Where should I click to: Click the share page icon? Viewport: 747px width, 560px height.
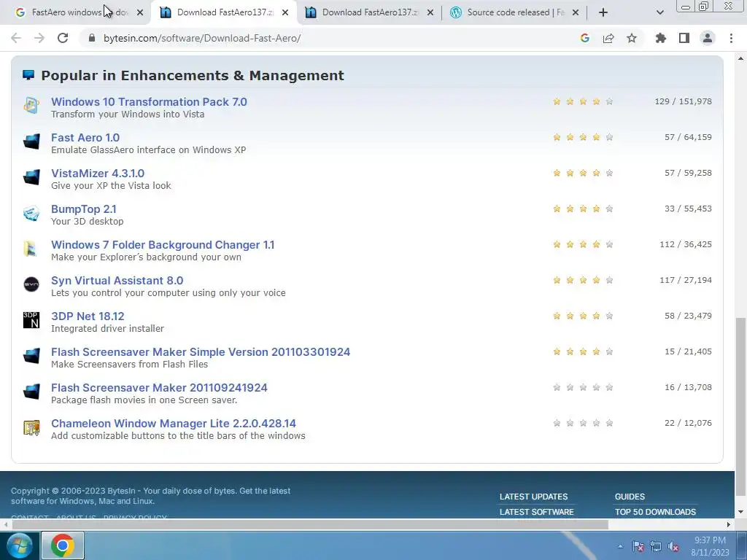(608, 38)
